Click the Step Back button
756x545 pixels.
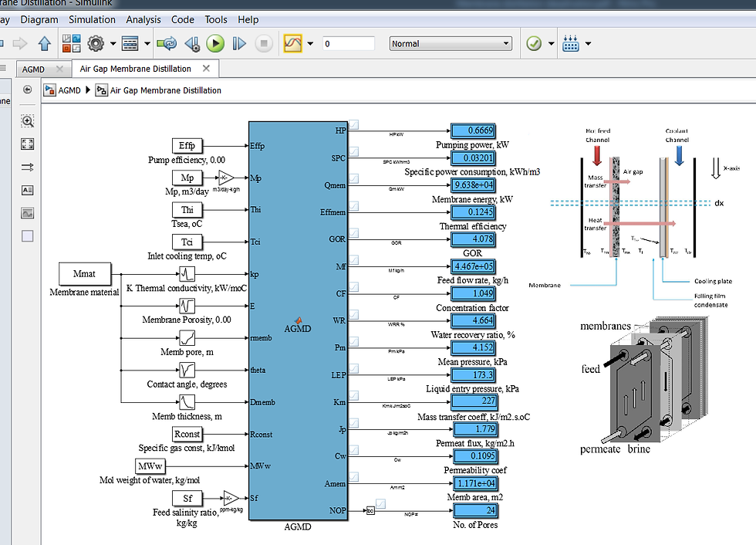(x=192, y=44)
